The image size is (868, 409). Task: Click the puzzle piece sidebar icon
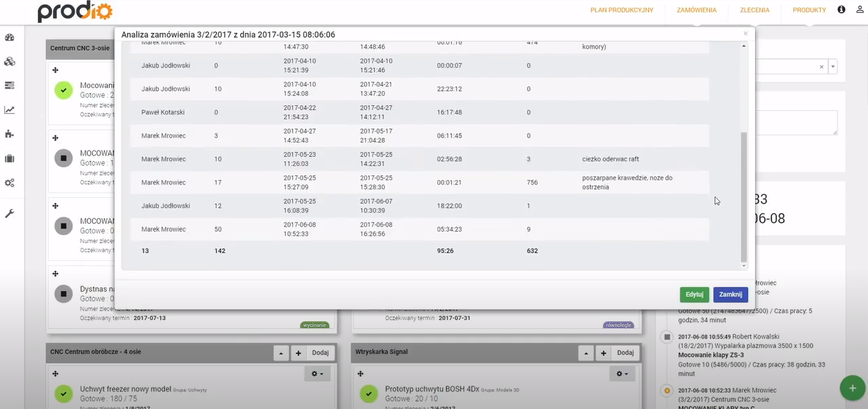[10, 134]
